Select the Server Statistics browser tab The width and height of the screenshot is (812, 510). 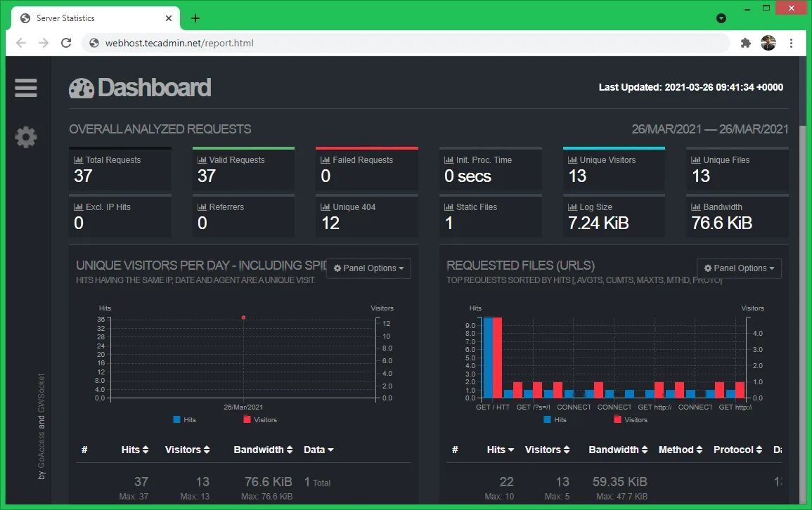[96, 18]
